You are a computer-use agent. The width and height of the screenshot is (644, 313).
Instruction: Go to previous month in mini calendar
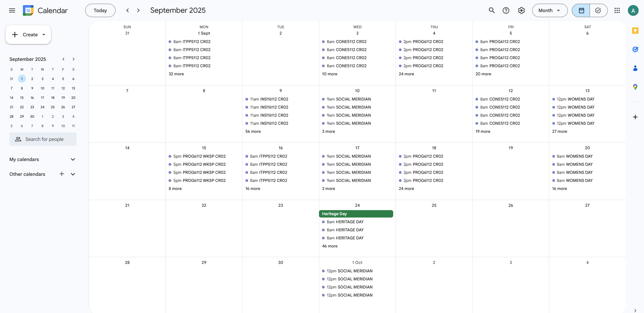coord(63,59)
